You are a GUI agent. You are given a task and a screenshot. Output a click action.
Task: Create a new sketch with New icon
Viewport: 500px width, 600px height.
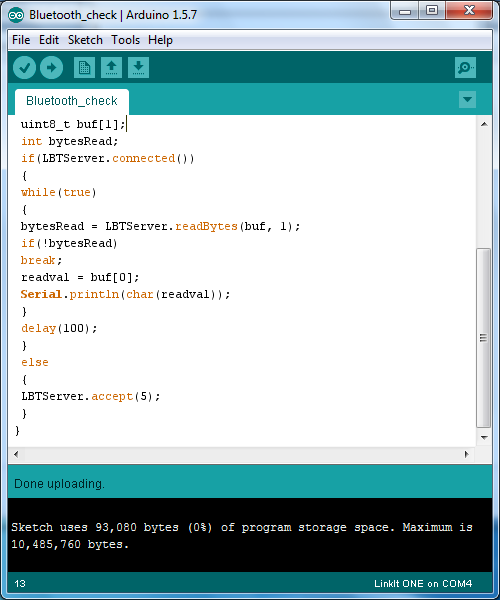coord(84,68)
